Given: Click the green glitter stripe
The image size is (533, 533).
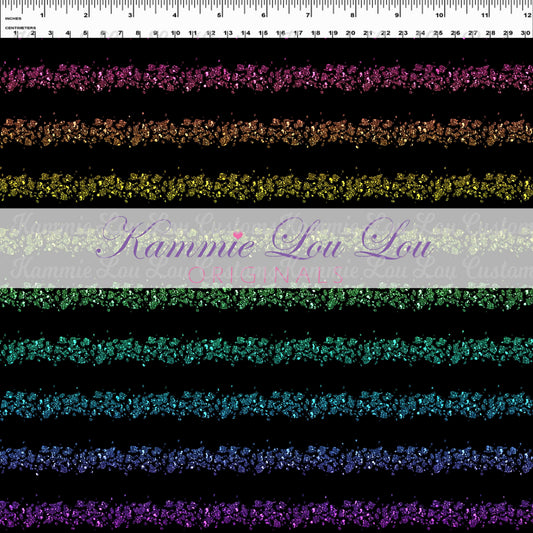Looking at the screenshot, I should tap(266, 298).
